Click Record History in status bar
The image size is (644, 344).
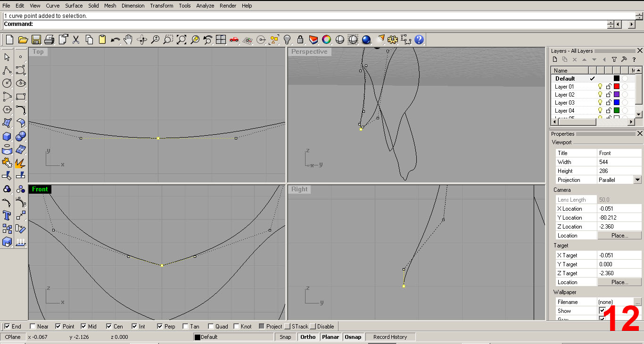point(390,337)
